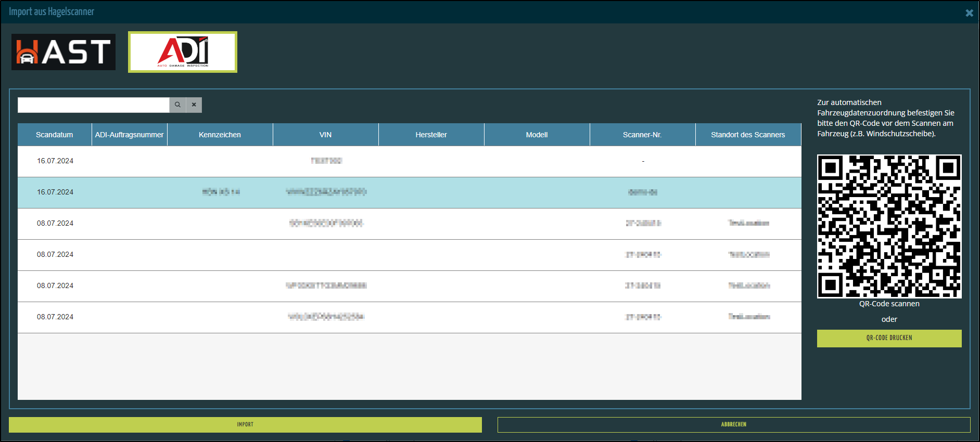Sort by the Modell column header
The height and width of the screenshot is (442, 980).
[537, 135]
